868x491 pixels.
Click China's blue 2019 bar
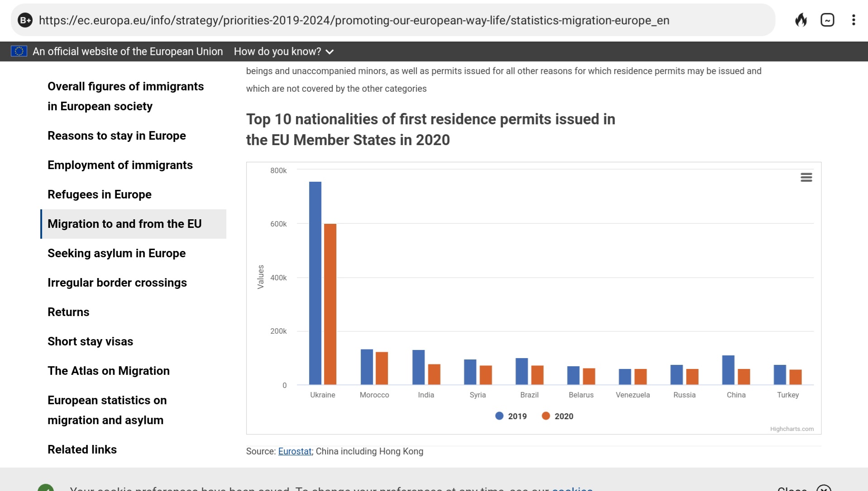click(728, 370)
